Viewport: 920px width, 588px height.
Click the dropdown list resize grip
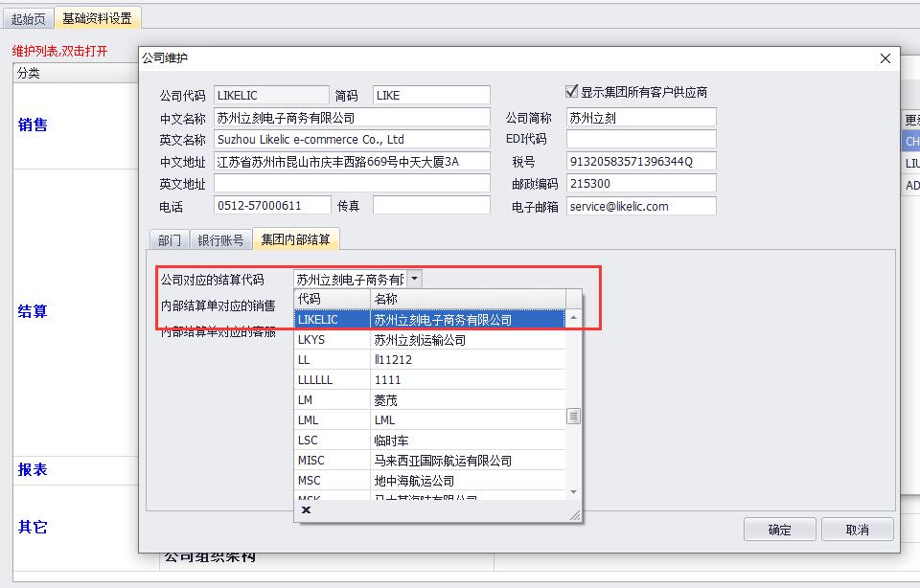pyautogui.click(x=575, y=515)
